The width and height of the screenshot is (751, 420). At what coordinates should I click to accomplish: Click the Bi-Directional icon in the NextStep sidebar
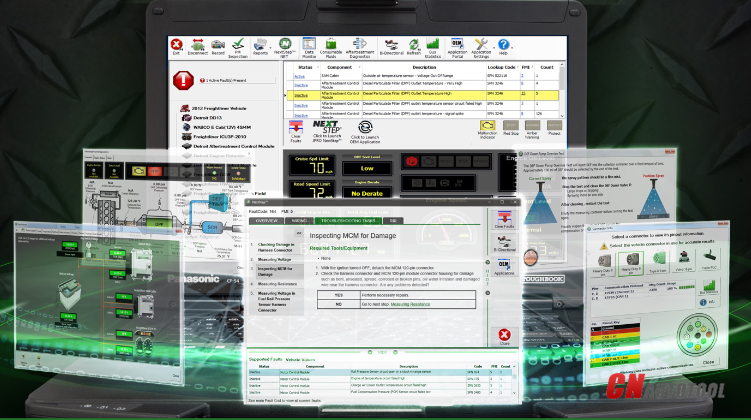click(x=504, y=244)
